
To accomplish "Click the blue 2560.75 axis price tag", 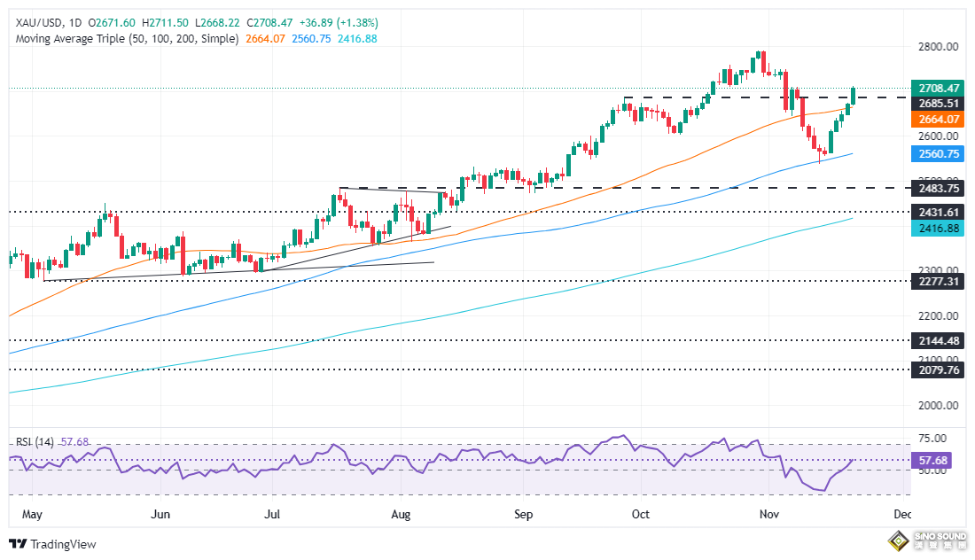I will [940, 153].
